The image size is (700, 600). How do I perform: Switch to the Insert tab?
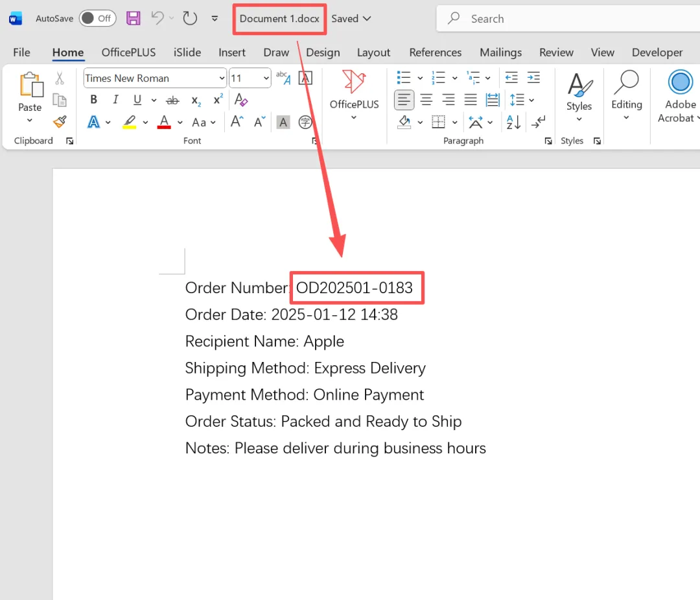tap(231, 53)
